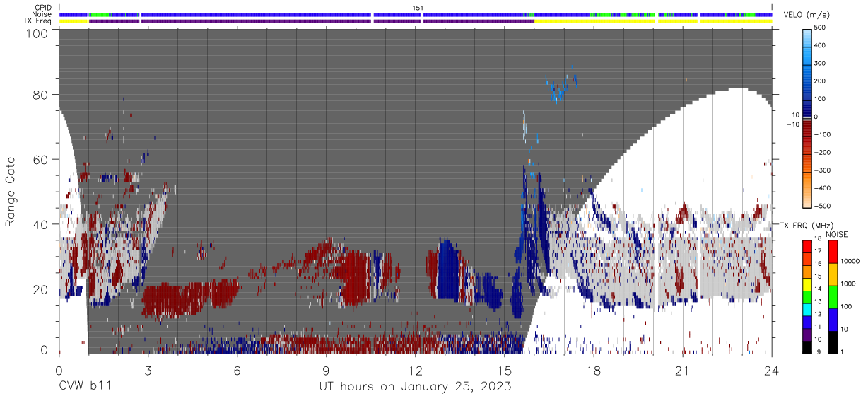Click the 9 MHz legend value
868x401 pixels.
819,351
